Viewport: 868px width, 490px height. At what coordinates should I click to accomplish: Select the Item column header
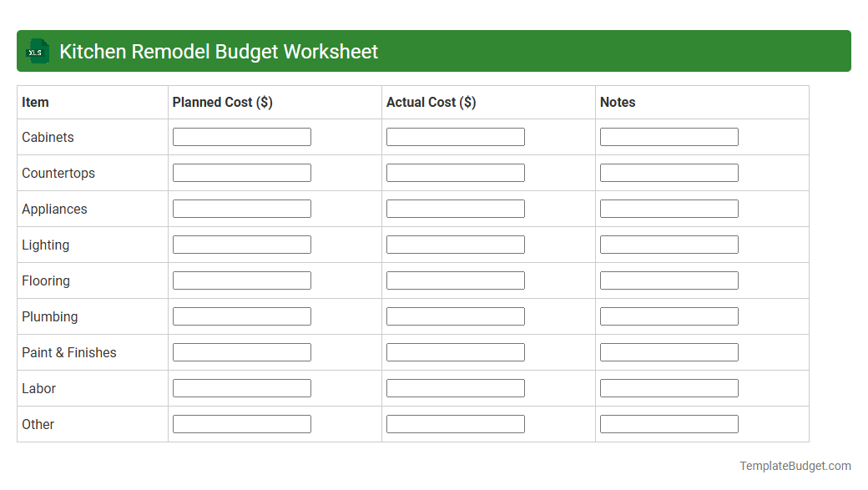(35, 102)
